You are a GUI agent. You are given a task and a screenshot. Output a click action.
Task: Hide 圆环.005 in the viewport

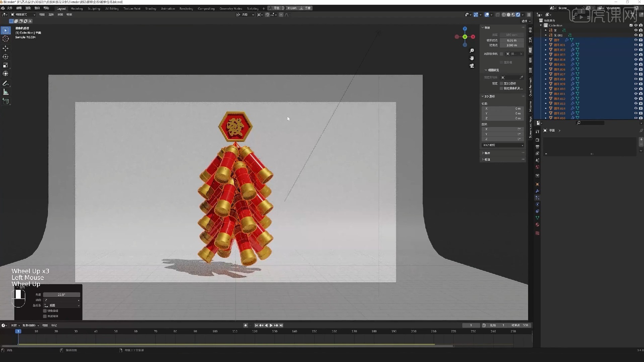click(636, 64)
